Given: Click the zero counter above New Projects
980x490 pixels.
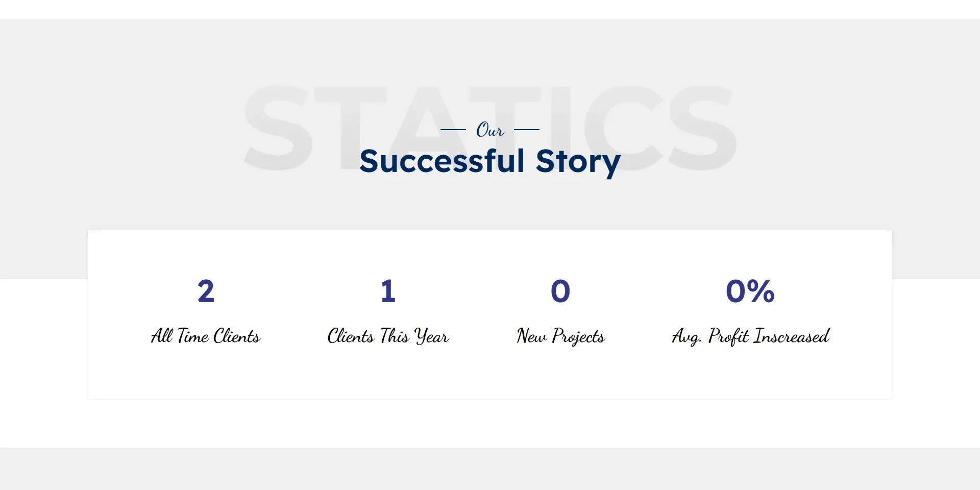Looking at the screenshot, I should coord(560,291).
